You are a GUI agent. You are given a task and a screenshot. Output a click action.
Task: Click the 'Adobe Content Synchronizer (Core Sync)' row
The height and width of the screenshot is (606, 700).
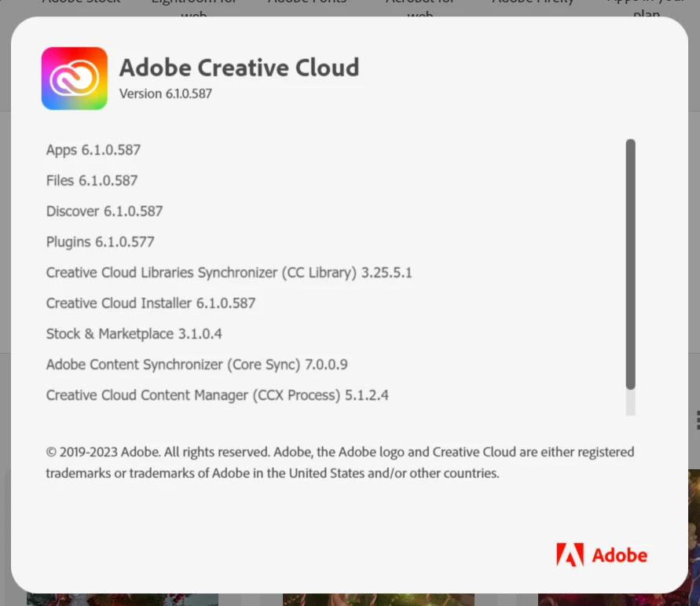click(x=197, y=365)
